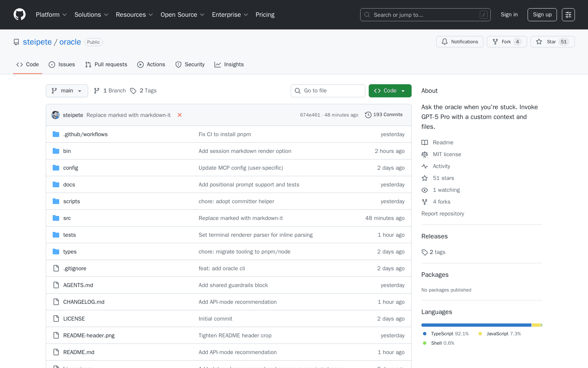The image size is (588, 368).
Task: Open the Open Source menu
Action: (183, 14)
